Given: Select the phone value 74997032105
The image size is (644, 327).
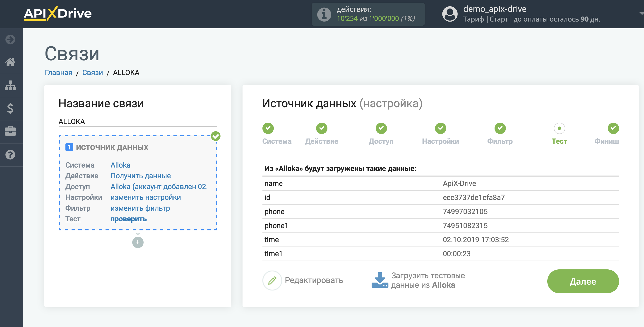Looking at the screenshot, I should [x=465, y=212].
